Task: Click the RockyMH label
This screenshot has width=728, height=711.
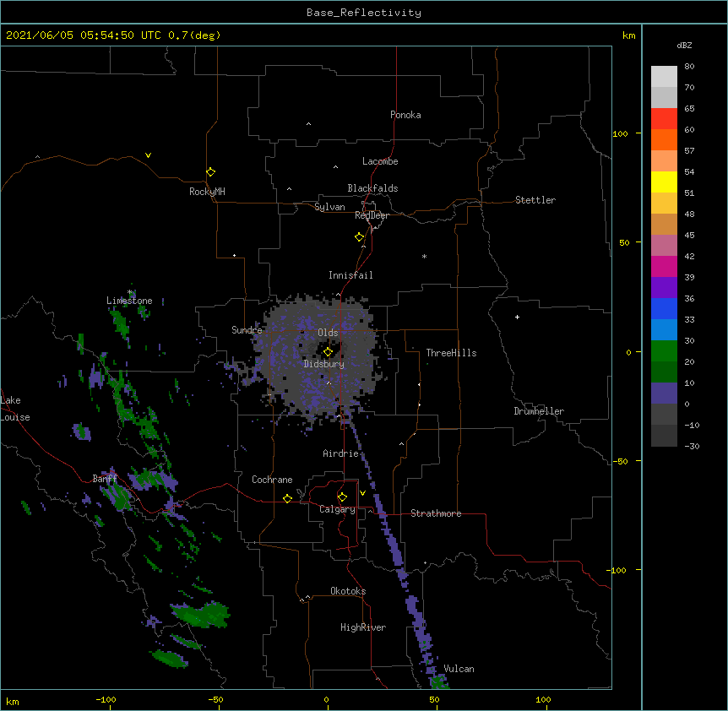Action: pos(207,192)
